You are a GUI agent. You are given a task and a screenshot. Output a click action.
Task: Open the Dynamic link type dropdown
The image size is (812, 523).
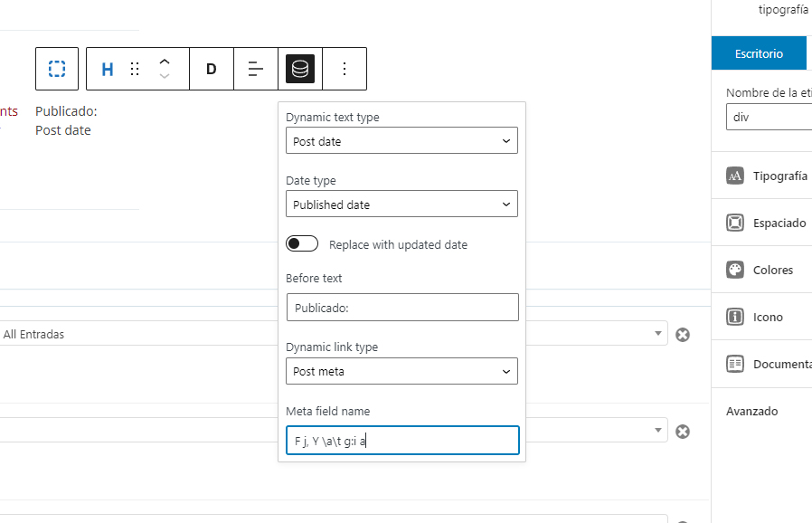click(401, 371)
